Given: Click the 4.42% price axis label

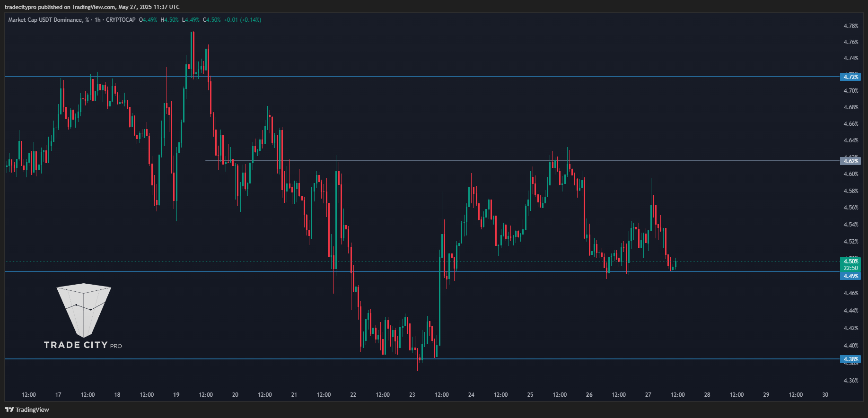Looking at the screenshot, I should (x=851, y=328).
